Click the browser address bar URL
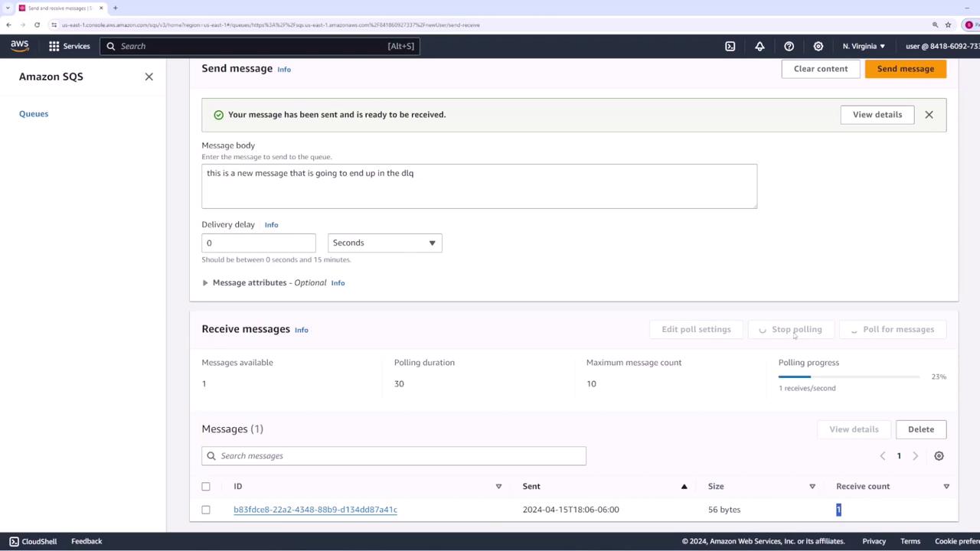The height and width of the screenshot is (551, 980). 271,24
